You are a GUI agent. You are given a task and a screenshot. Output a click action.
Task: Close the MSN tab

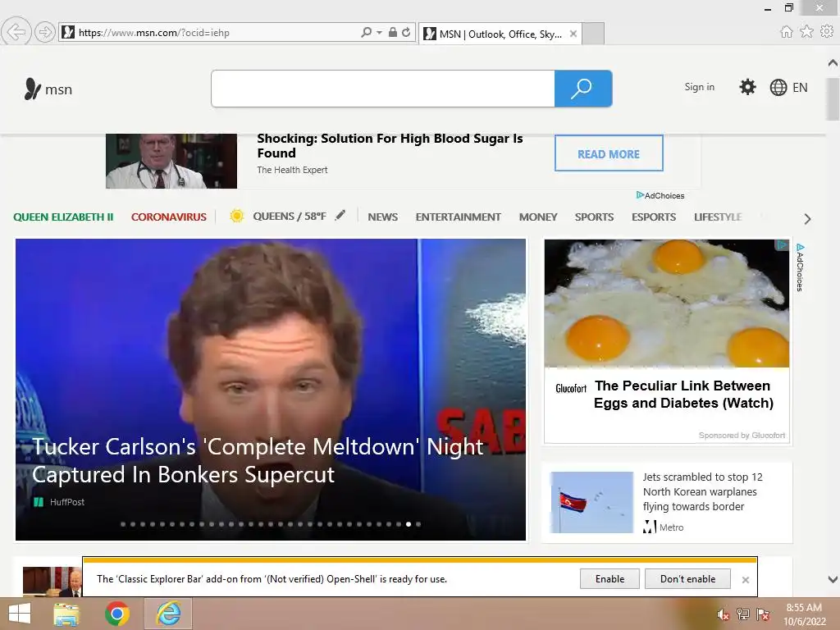(573, 34)
